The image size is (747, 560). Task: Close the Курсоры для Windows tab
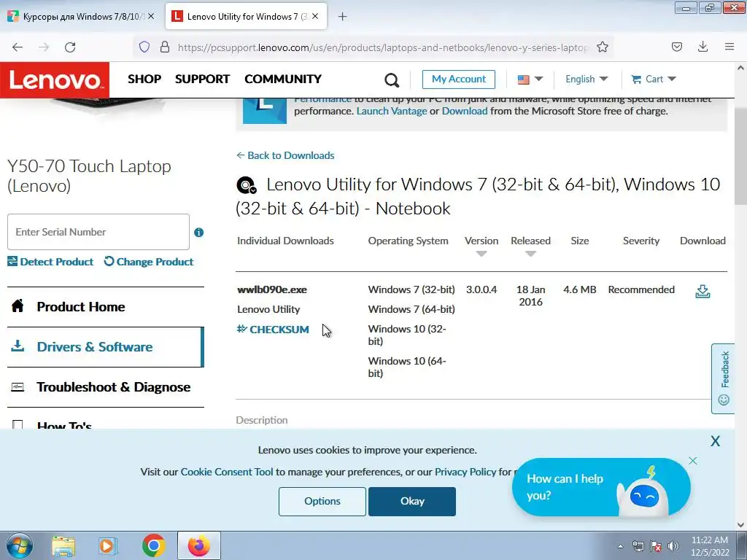(151, 16)
